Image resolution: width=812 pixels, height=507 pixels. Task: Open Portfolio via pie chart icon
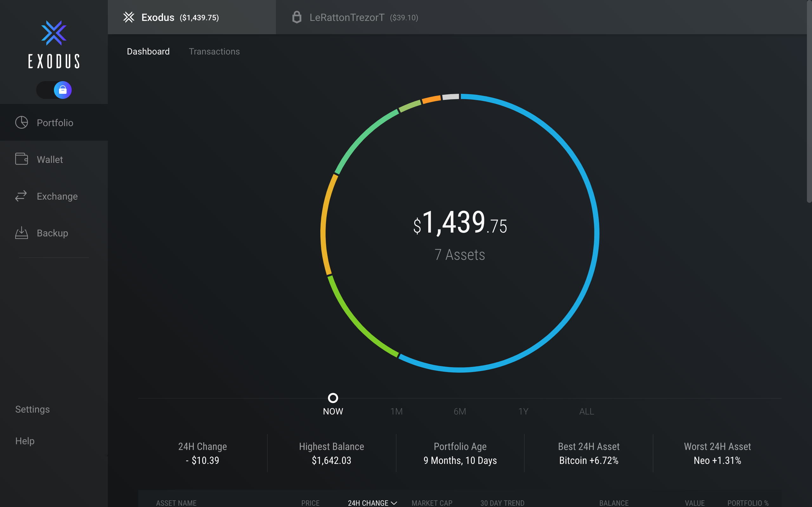click(x=22, y=122)
